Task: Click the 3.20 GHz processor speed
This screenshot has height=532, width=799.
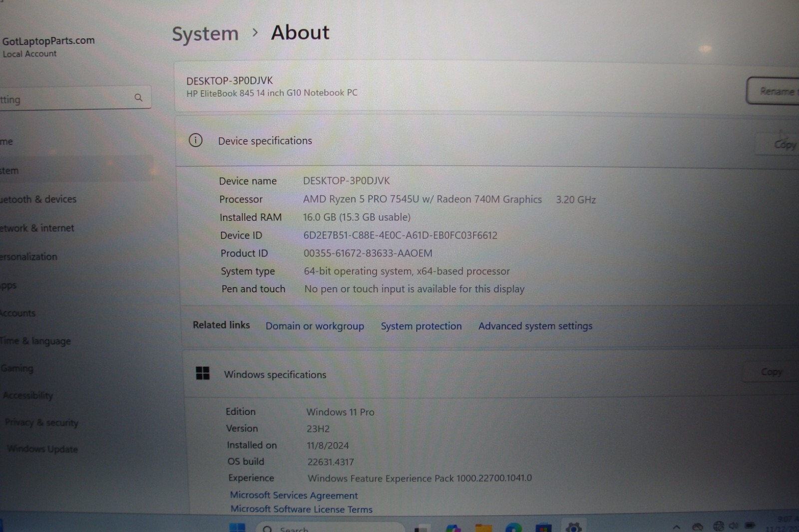Action: [576, 200]
